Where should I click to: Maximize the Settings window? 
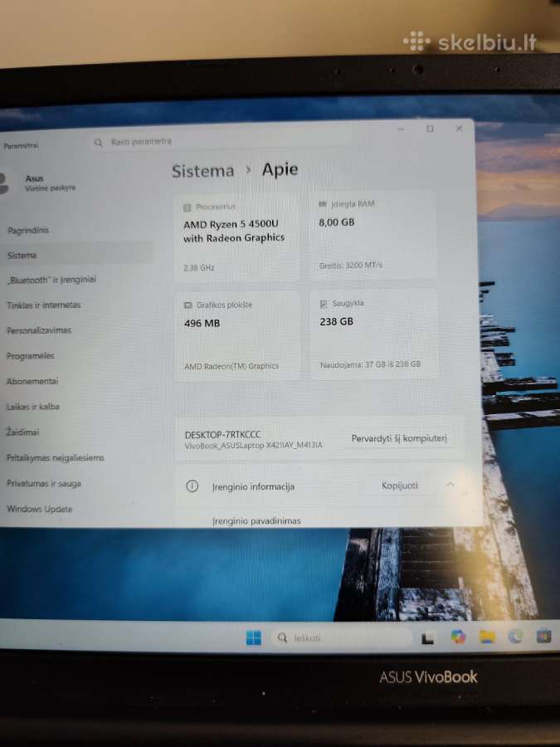coord(430,129)
